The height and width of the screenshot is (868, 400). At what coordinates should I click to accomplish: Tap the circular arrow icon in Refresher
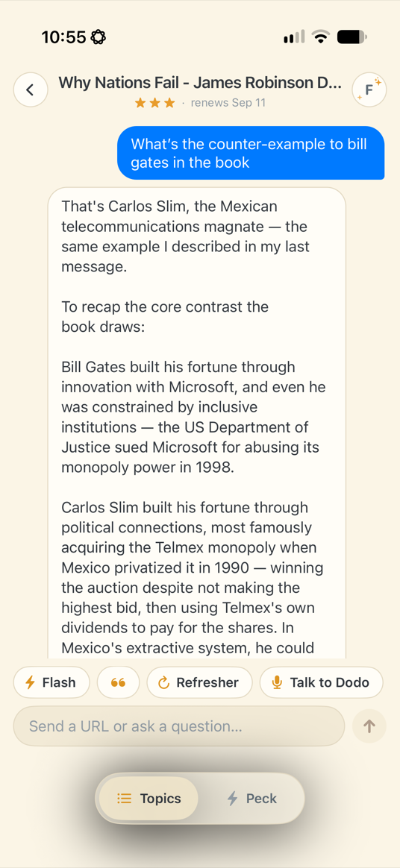(x=163, y=682)
